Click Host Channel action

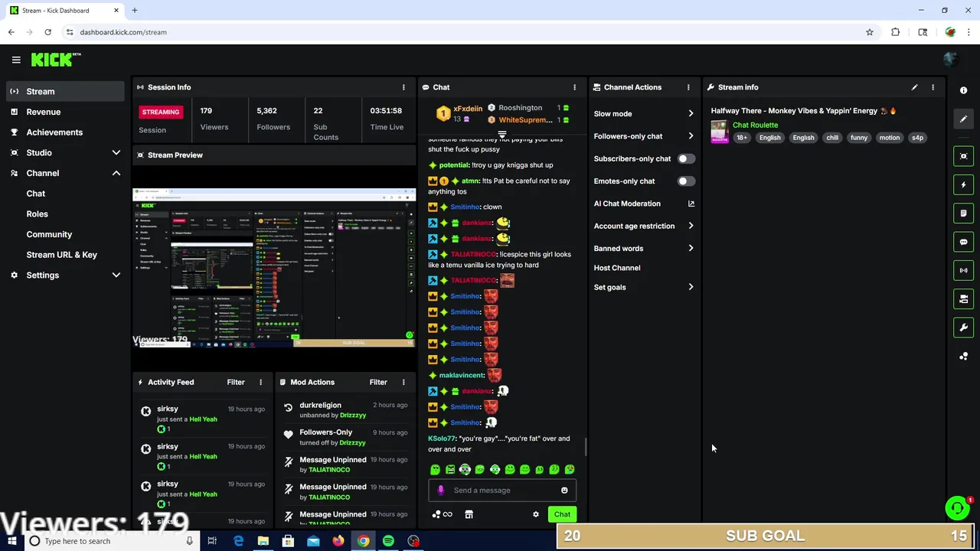tap(617, 268)
